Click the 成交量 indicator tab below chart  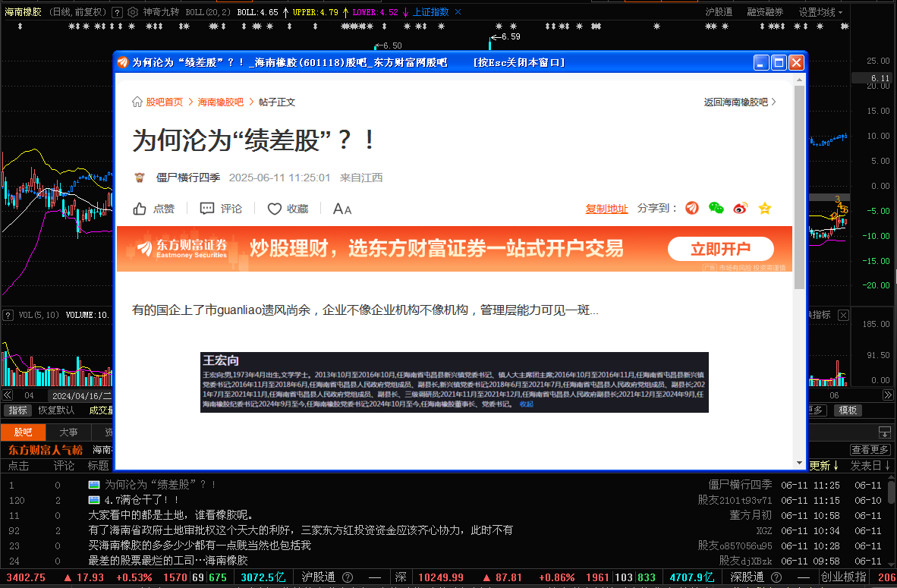pos(101,410)
